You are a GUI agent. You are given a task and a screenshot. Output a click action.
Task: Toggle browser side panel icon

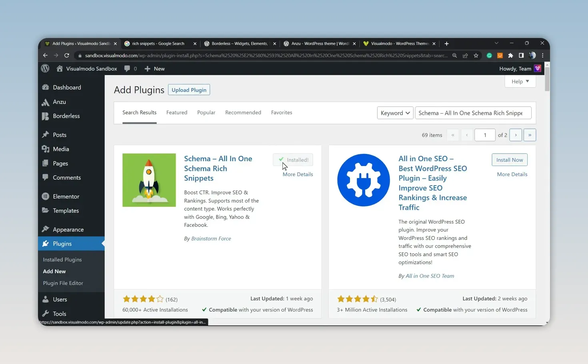click(x=521, y=56)
